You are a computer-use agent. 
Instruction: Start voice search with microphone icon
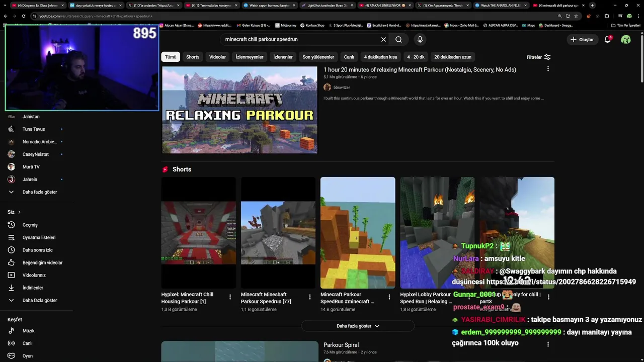pos(420,39)
